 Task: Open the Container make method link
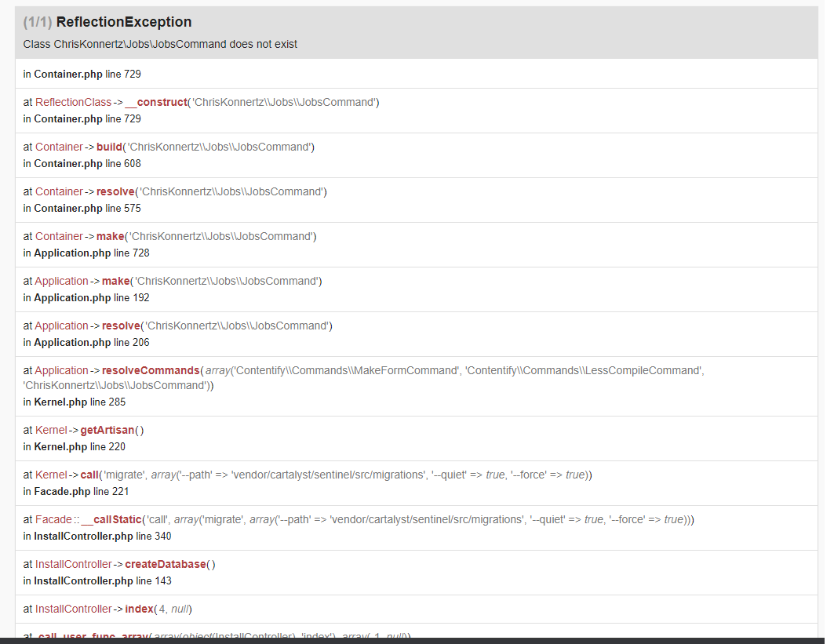[110, 235]
